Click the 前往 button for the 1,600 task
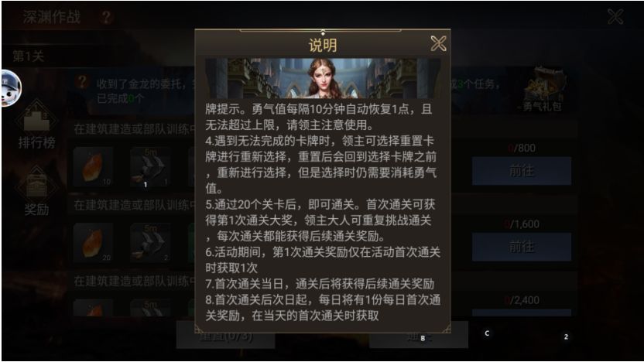This screenshot has width=644, height=362. [522, 247]
